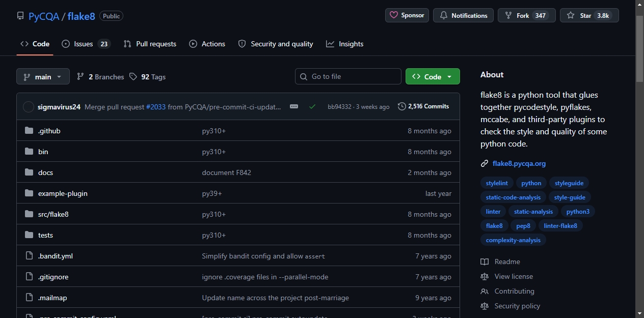Viewport: 644px width, 318px height.
Task: Open pull request #2033 link
Action: (156, 107)
